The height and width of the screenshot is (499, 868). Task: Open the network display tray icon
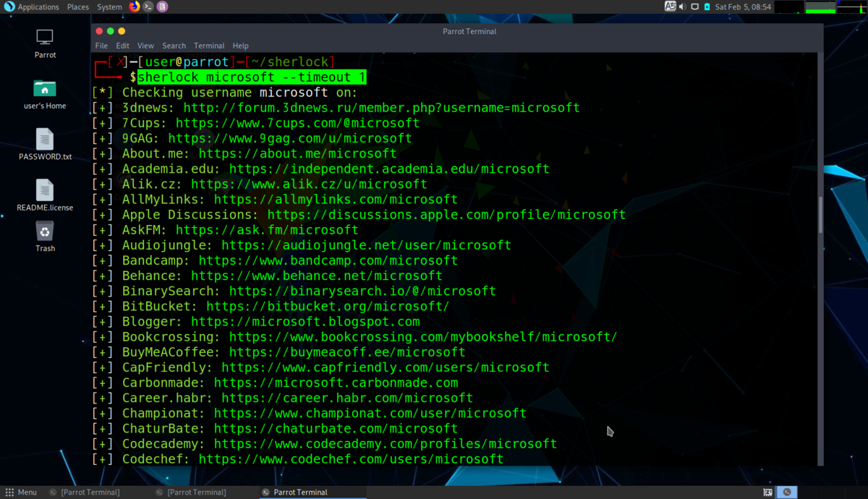tap(695, 7)
